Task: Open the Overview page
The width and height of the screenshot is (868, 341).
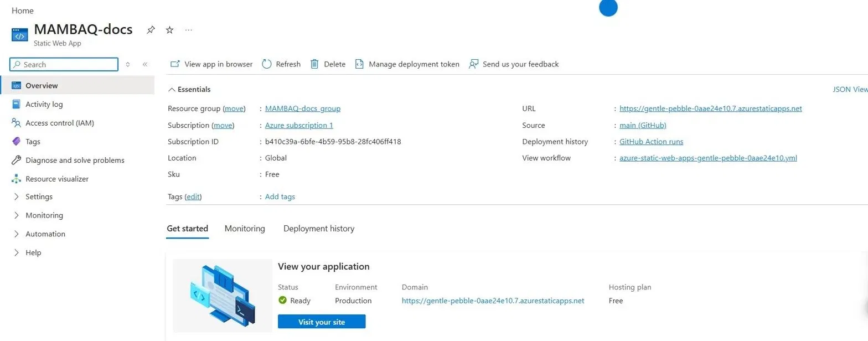Action: point(77,86)
